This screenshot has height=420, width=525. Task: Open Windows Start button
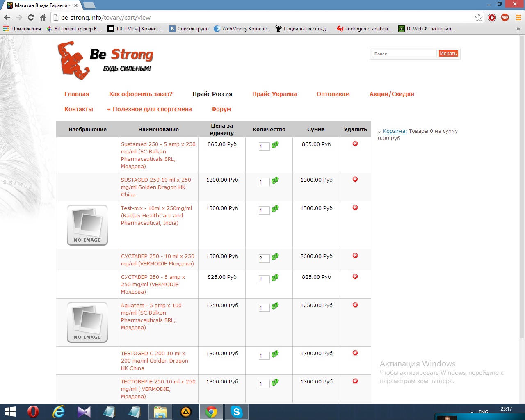click(x=9, y=411)
